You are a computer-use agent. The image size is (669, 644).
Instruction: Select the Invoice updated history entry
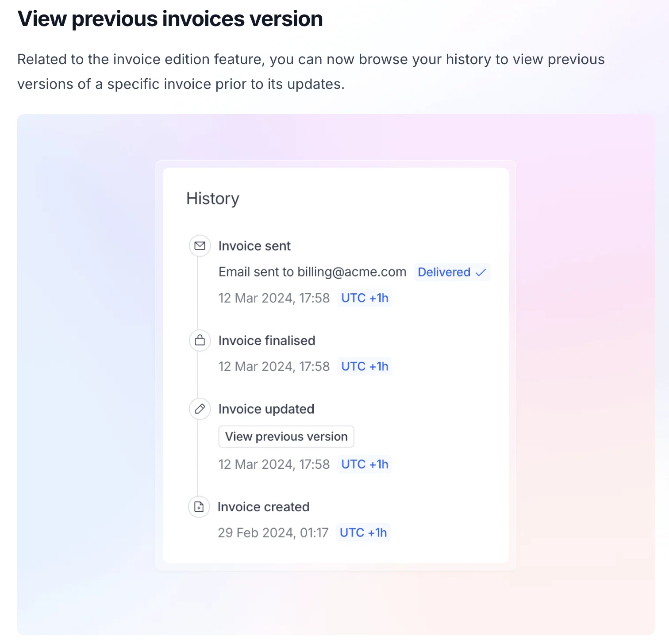click(266, 409)
